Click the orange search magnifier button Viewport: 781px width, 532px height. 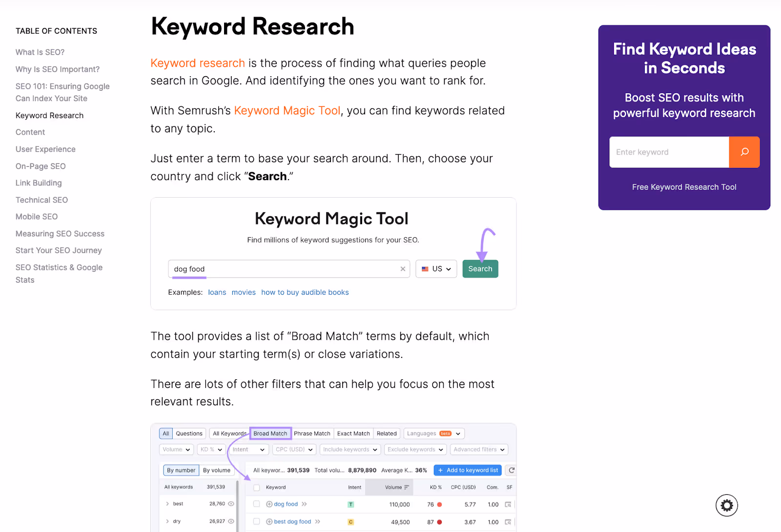[744, 152]
